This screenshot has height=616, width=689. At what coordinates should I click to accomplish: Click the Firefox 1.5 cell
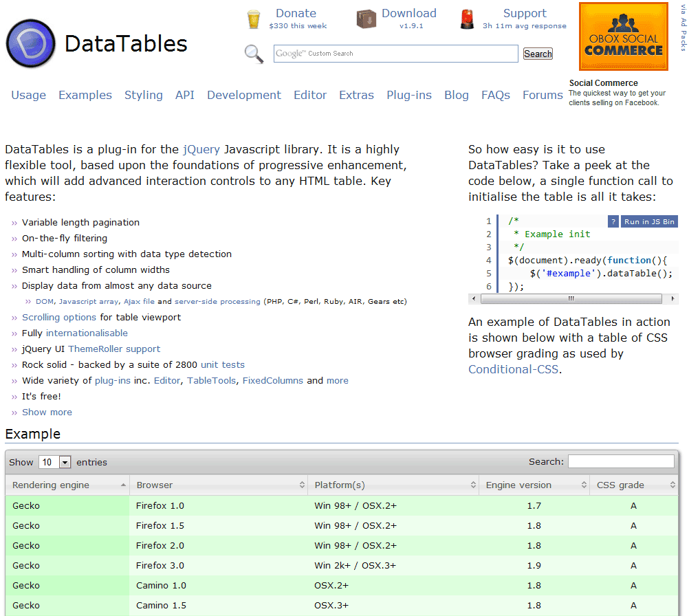tap(219, 525)
